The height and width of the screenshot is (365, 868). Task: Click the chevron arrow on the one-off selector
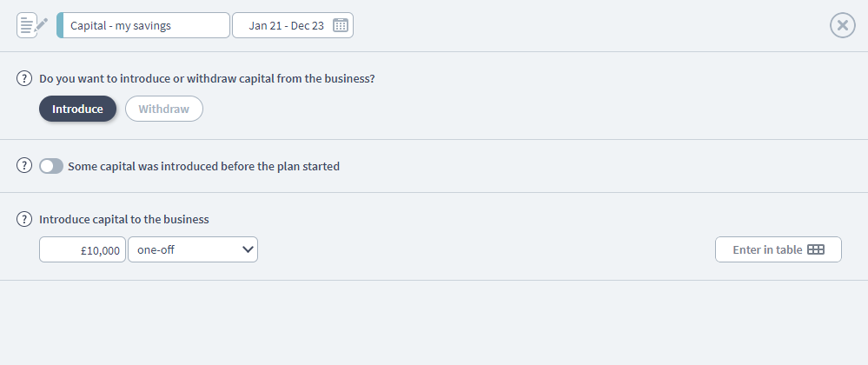click(x=248, y=249)
